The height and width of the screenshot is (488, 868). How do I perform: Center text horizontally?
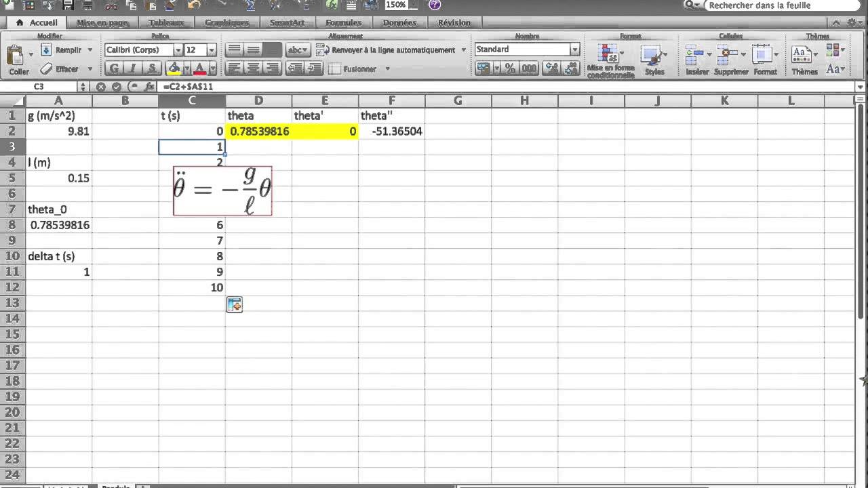[253, 68]
